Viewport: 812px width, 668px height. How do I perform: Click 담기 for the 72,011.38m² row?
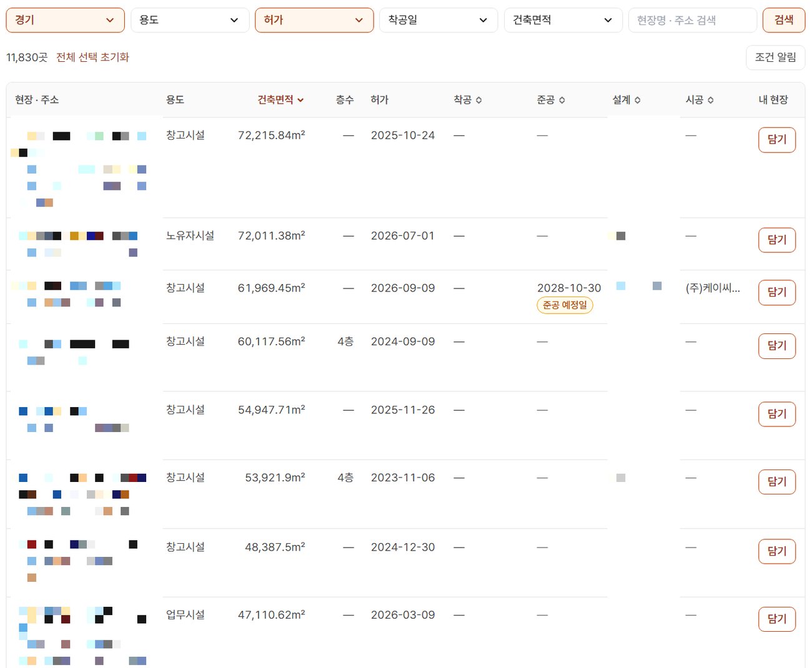[x=777, y=240]
